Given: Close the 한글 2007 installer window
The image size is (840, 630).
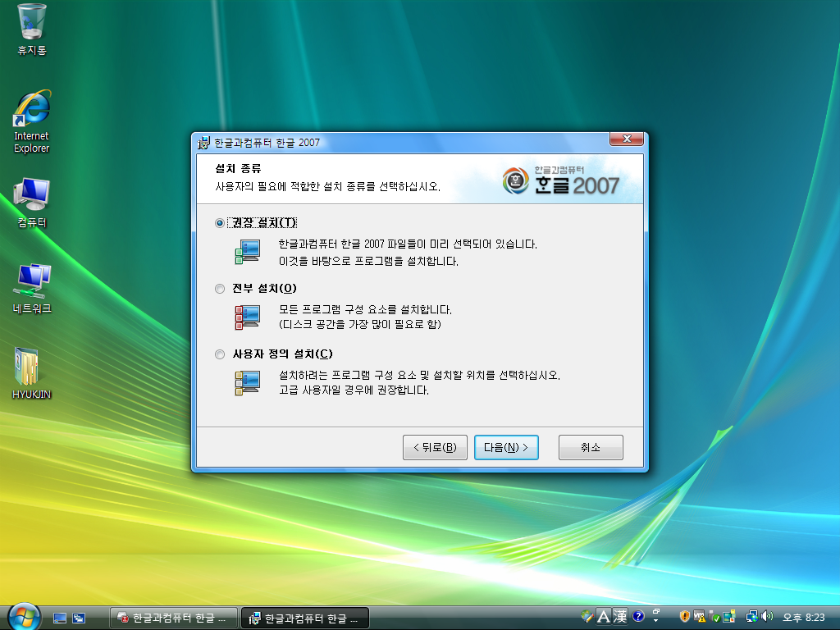Looking at the screenshot, I should [x=627, y=139].
